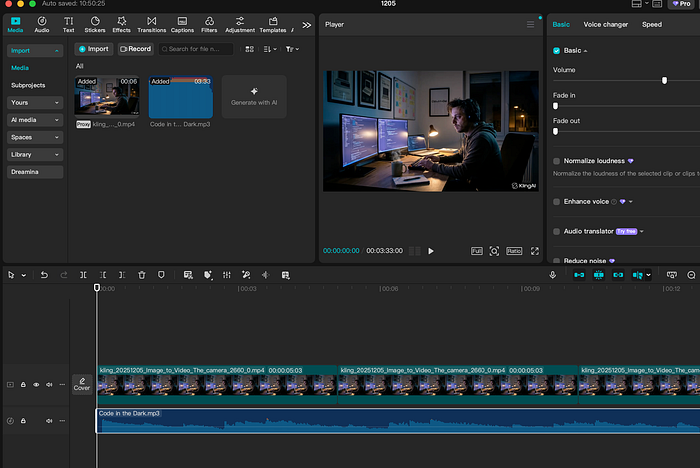Tick the Enhance voice checkbox
Screen dimensions: 700x468
point(557,201)
